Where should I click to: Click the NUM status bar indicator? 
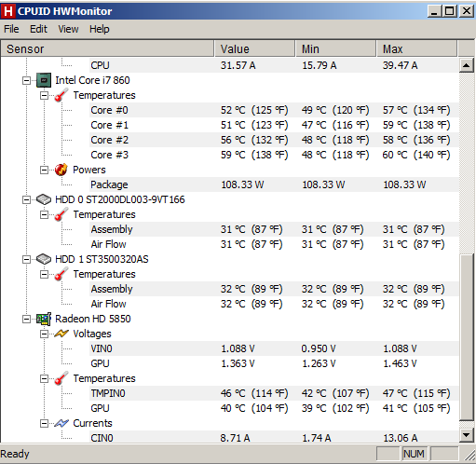pos(414,454)
